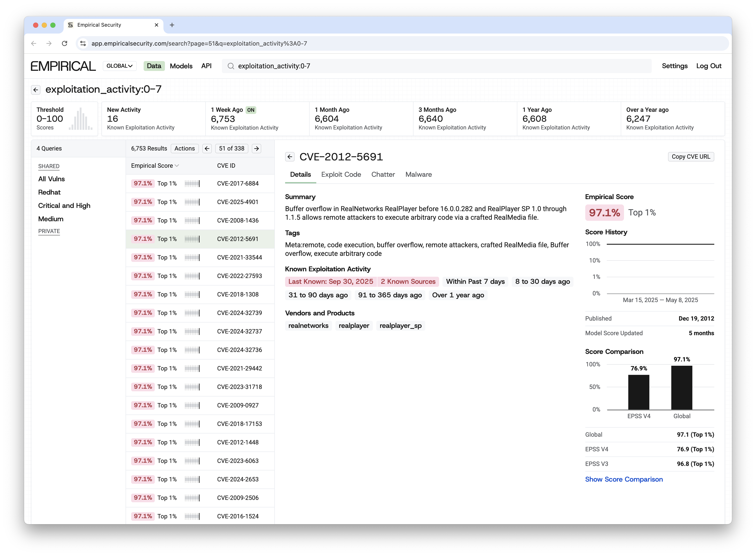Click back arrow beside CVE-2012-5691 heading
Viewport: 756px width, 556px height.
[x=290, y=157]
